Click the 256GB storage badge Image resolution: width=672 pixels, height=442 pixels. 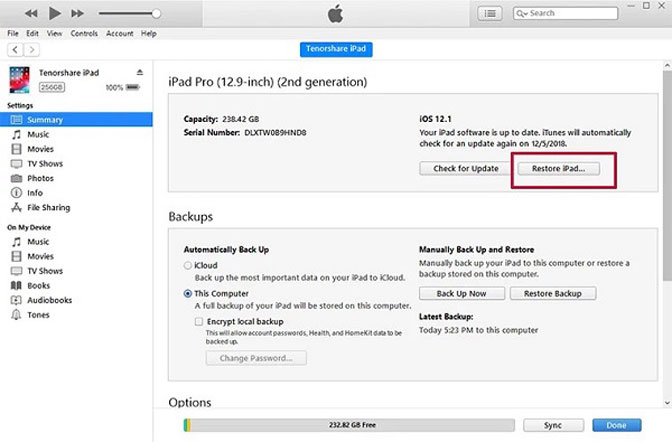pos(52,87)
